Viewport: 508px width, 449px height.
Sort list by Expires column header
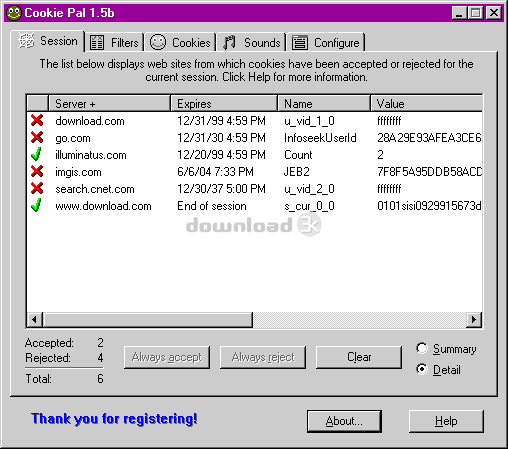coord(224,103)
